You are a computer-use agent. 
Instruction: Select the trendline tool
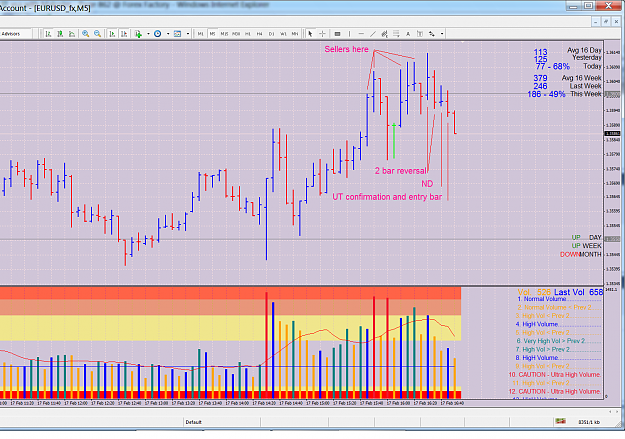(373, 34)
